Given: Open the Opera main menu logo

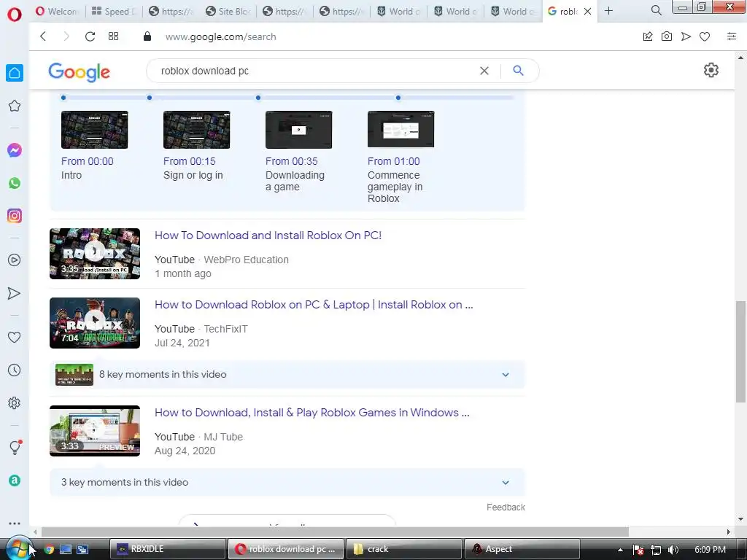Looking at the screenshot, I should coord(15,15).
